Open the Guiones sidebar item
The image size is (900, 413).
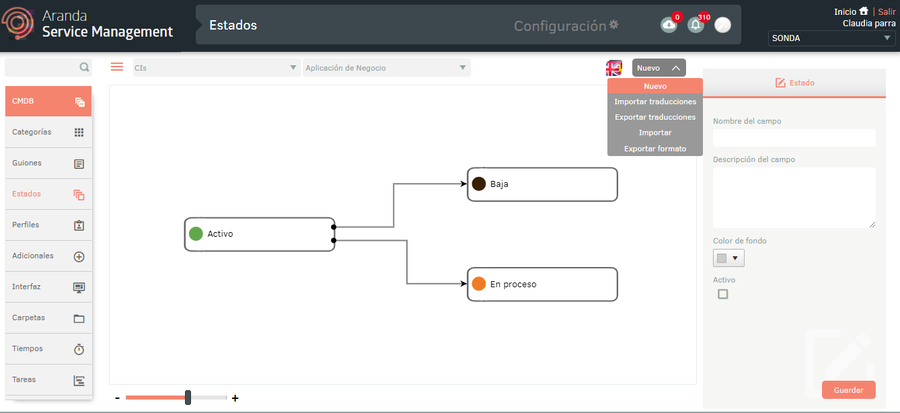[x=48, y=163]
